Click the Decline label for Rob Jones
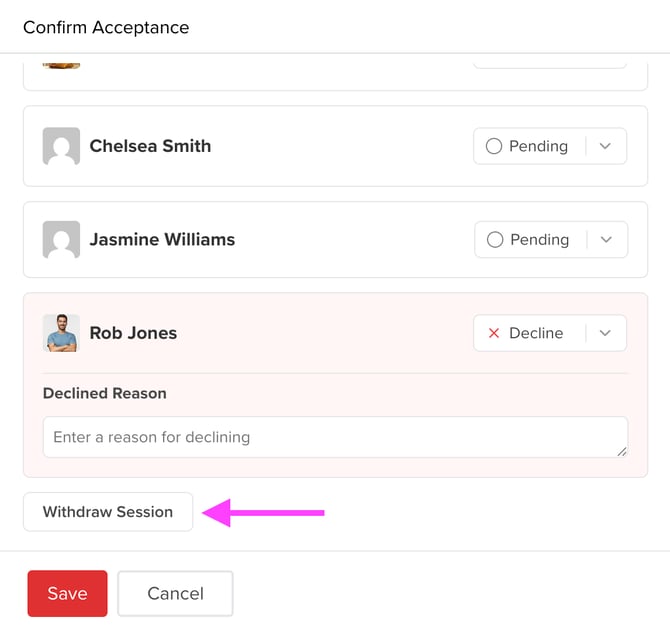Image resolution: width=670 pixels, height=631 pixels. pyautogui.click(x=536, y=333)
